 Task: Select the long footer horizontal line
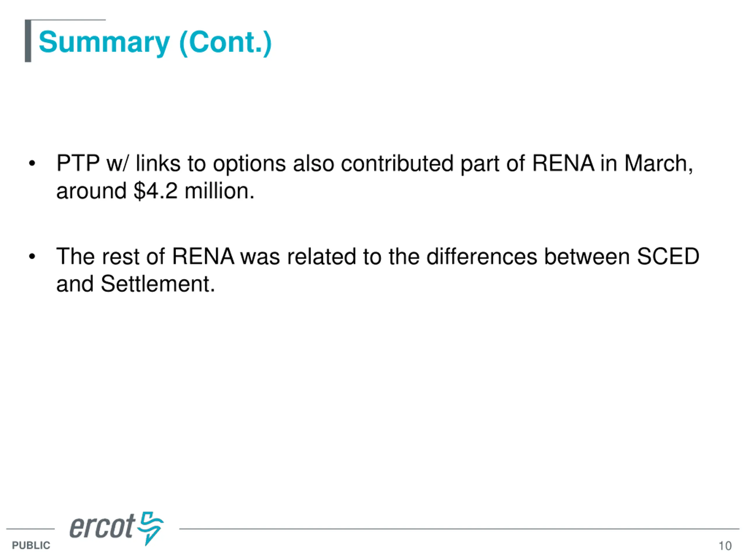tap(459, 529)
